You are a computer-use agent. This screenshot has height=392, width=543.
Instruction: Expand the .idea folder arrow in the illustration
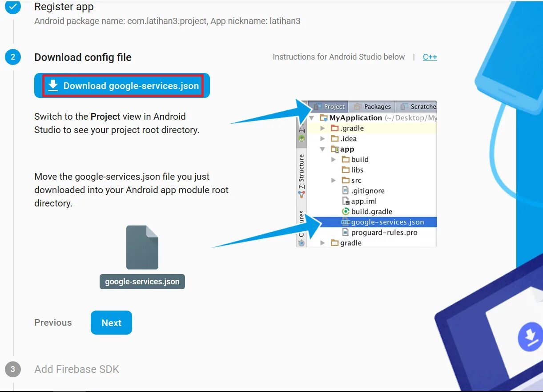[323, 139]
